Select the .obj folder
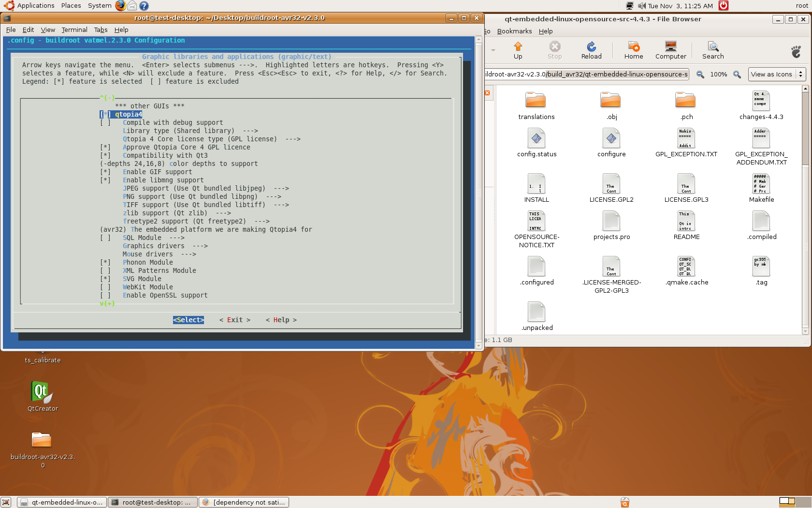 point(611,106)
